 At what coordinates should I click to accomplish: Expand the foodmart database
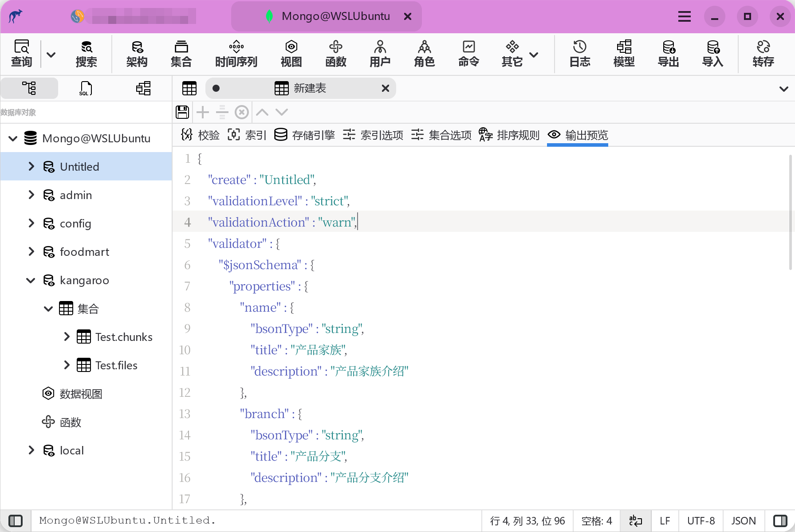pos(30,251)
